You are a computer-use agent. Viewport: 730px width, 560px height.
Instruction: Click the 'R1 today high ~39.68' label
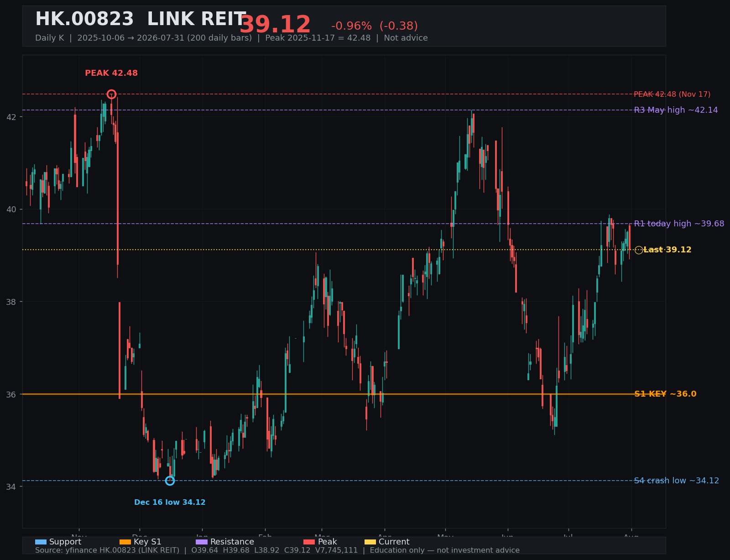coord(679,224)
